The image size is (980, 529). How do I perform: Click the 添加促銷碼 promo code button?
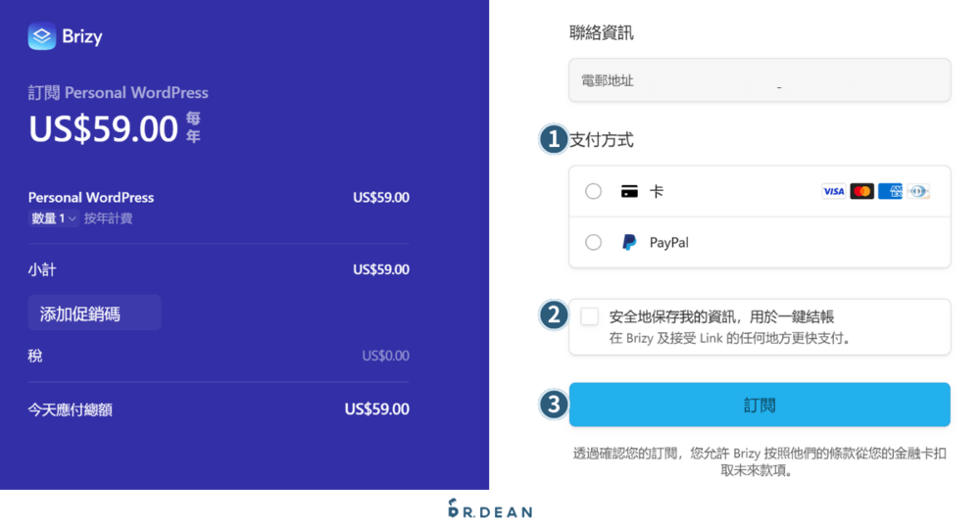click(x=94, y=313)
